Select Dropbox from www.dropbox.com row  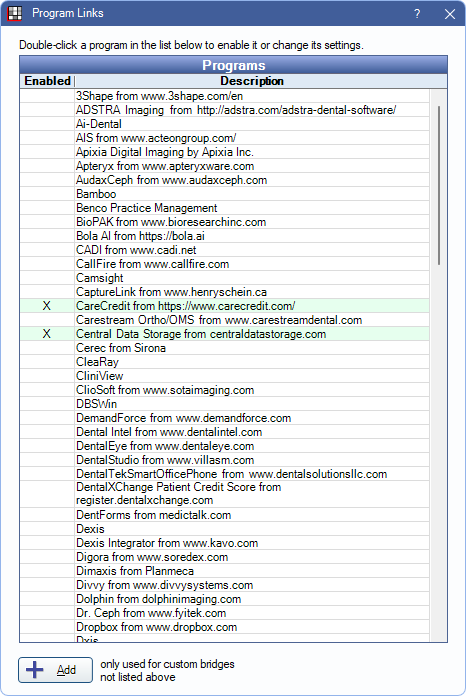pyautogui.click(x=225, y=627)
